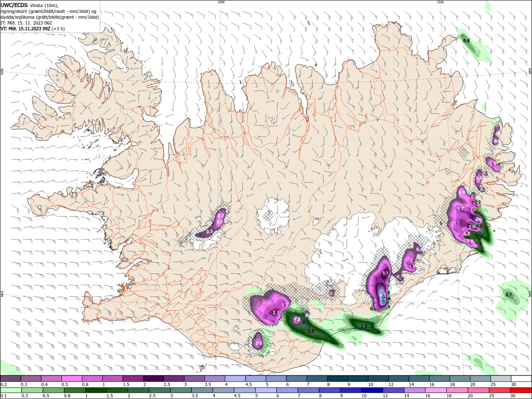
Task: Select the light green swatch labeled 0.3 on lower scale
Action: [x=32, y=390]
